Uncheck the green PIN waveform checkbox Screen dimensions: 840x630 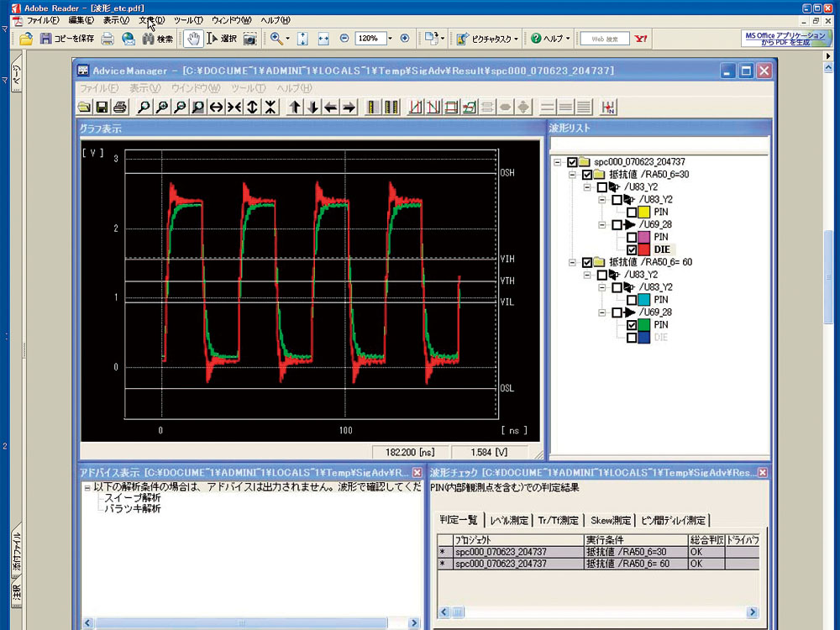(x=632, y=324)
